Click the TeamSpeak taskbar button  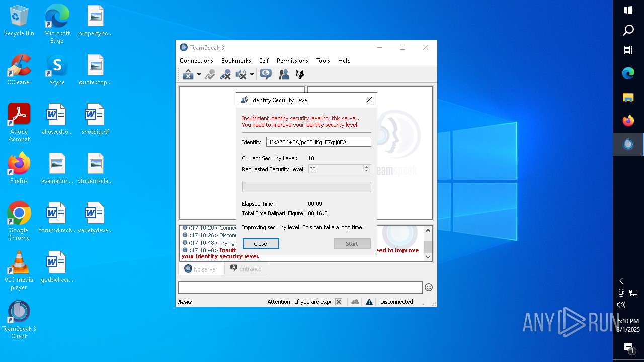628,144
